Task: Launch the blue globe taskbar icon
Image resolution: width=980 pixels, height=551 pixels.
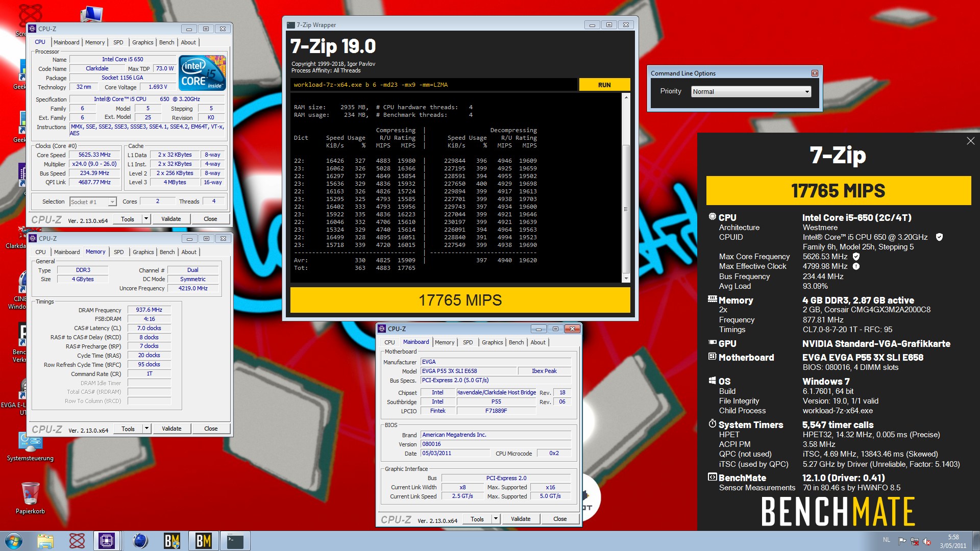Action: click(x=140, y=541)
